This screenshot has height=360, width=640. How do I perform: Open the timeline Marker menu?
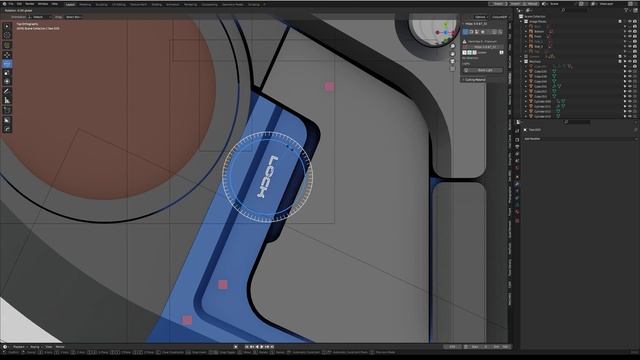click(x=60, y=347)
